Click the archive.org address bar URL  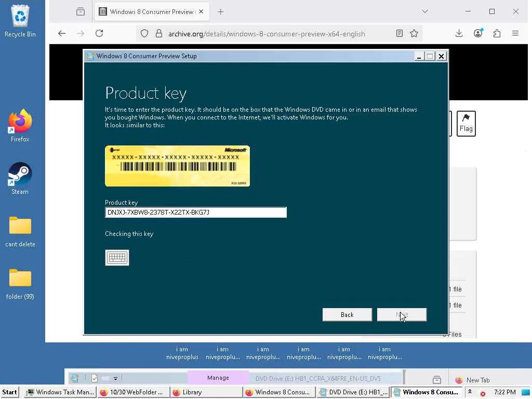click(x=267, y=34)
